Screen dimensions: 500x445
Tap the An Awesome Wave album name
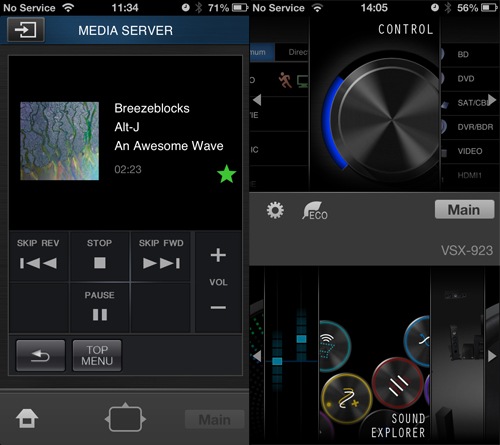click(x=169, y=146)
